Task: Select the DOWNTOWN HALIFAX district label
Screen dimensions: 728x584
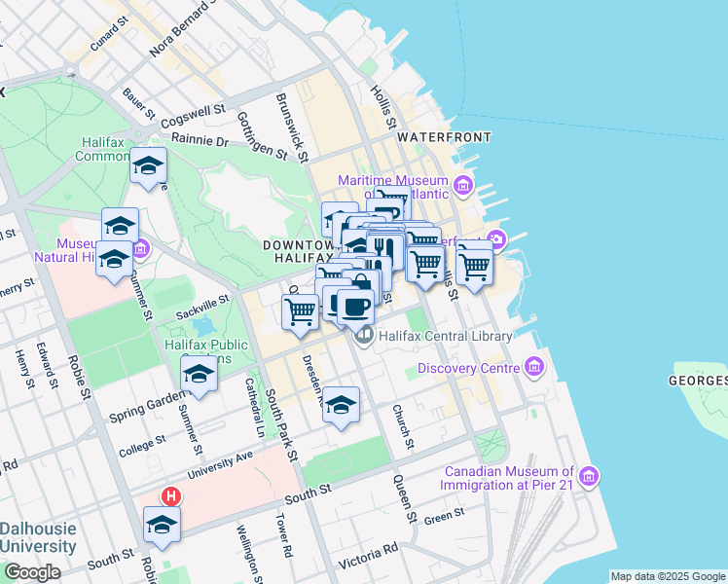Action: [x=304, y=251]
